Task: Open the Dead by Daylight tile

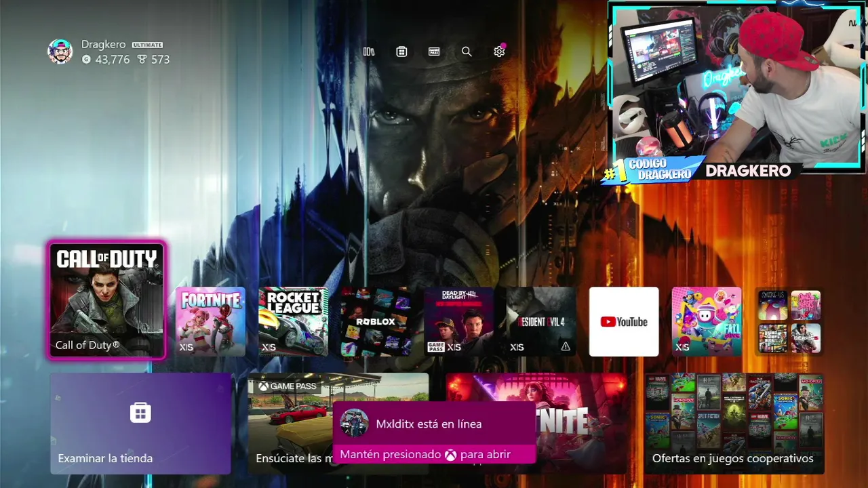Action: 458,322
